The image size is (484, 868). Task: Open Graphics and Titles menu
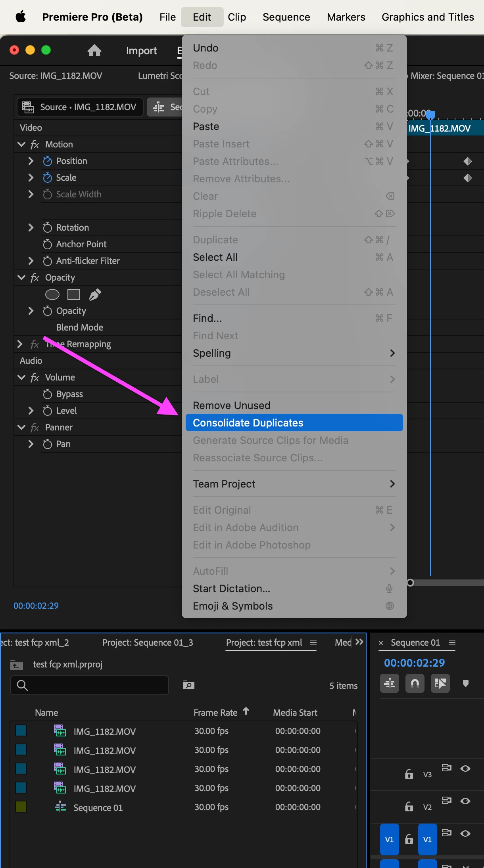pos(428,17)
